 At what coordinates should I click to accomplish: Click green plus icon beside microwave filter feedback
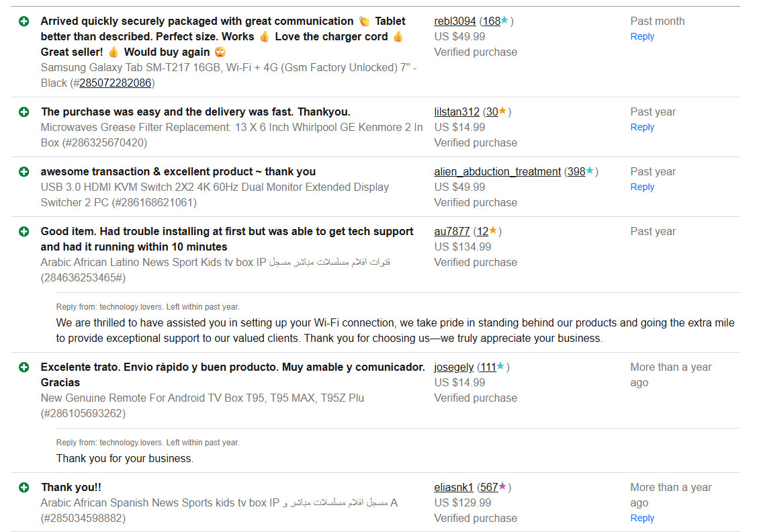coord(24,112)
